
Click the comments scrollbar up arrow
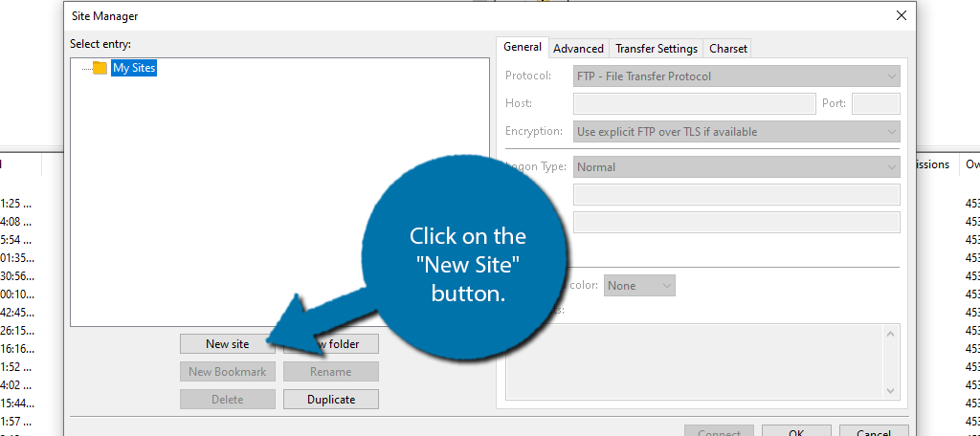tap(892, 333)
